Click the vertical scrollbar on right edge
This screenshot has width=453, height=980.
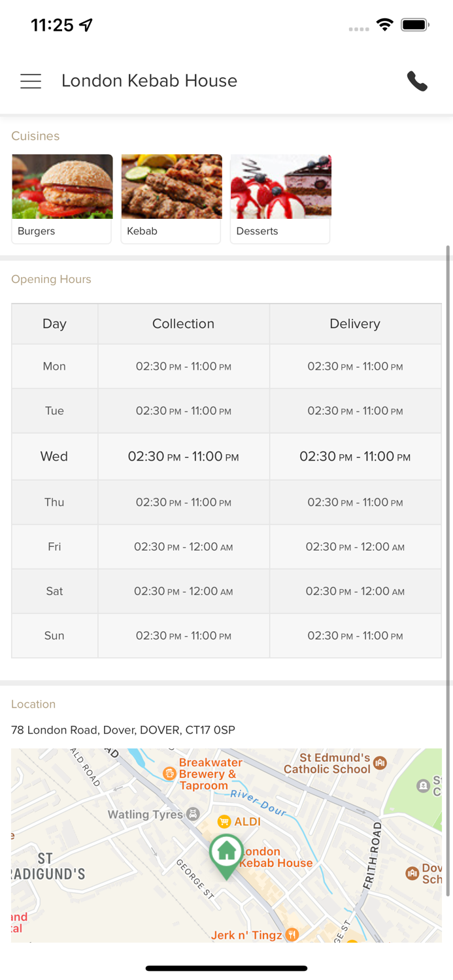coord(448,568)
